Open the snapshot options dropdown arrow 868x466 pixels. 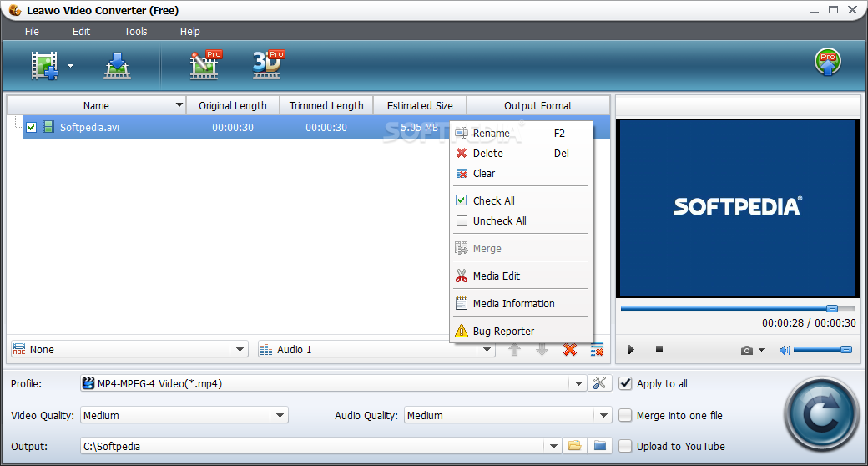[762, 350]
